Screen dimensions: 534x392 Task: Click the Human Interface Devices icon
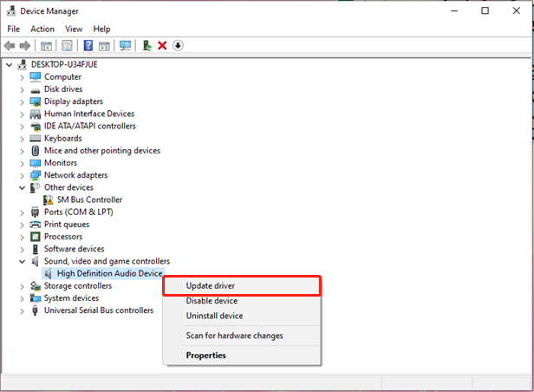35,114
